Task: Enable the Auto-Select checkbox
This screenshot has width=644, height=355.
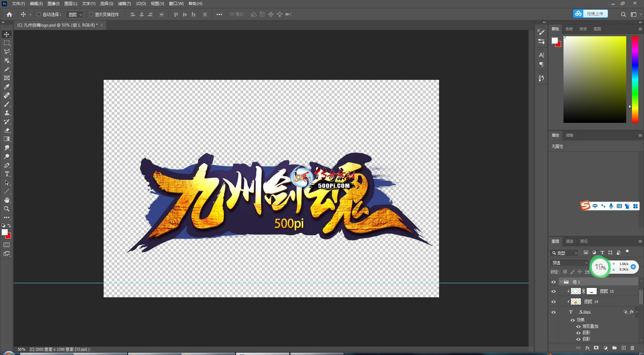Action: pos(39,14)
